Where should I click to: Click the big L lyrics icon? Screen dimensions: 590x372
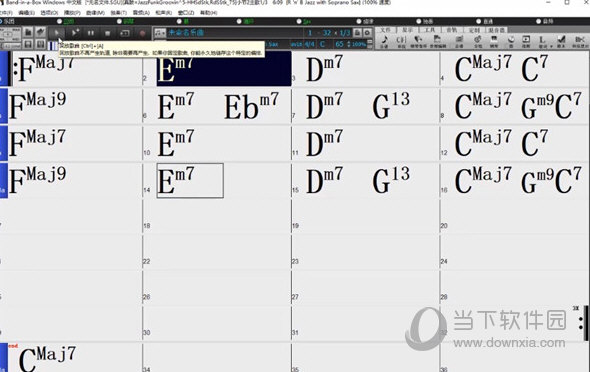click(542, 40)
